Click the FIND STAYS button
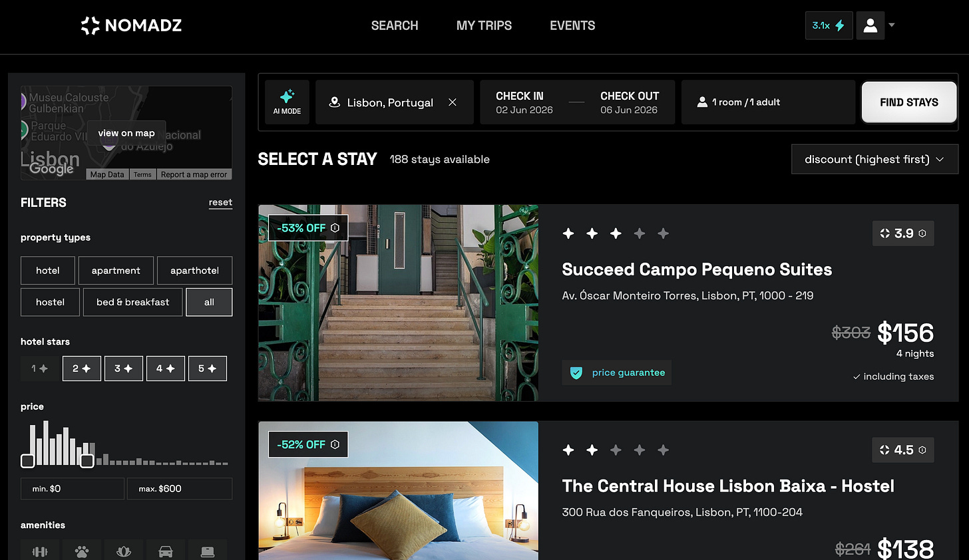The image size is (969, 560). [909, 102]
